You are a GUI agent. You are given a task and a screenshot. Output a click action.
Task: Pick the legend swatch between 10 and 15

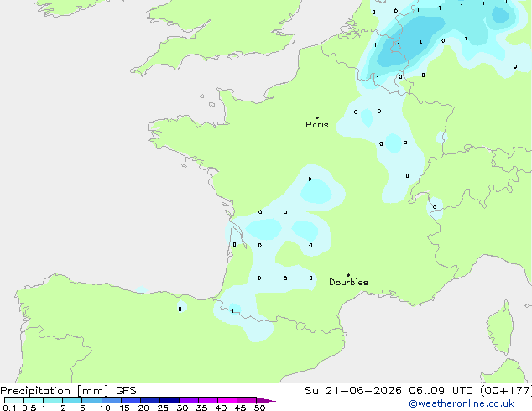(111, 400)
